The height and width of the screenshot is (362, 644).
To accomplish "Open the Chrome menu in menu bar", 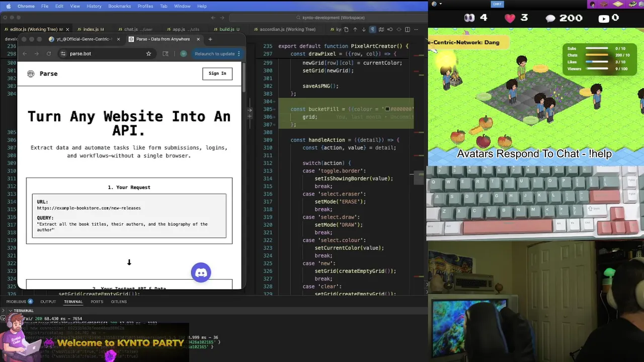I will (x=26, y=6).
